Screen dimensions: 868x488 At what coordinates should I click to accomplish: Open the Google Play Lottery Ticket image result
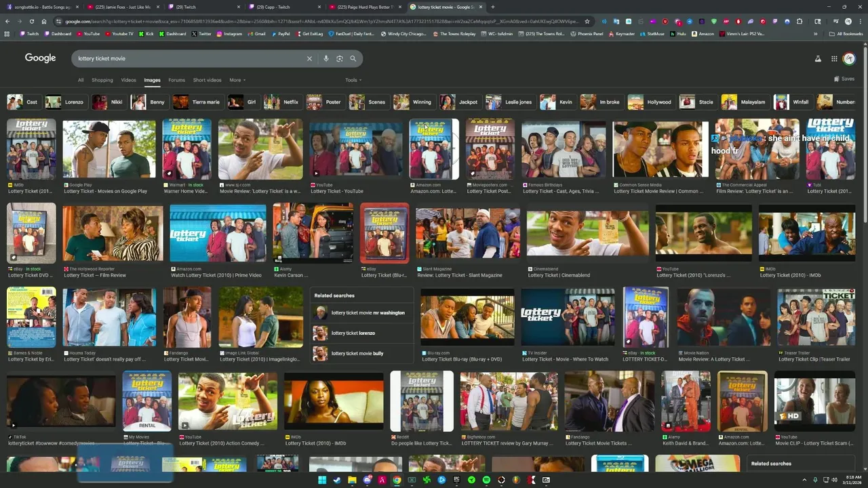tap(109, 149)
